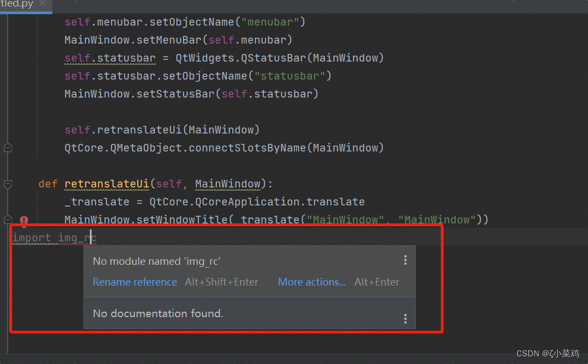The image size is (588, 364).
Task: Click the MainWindow.setWindowTitle line
Action: [276, 219]
